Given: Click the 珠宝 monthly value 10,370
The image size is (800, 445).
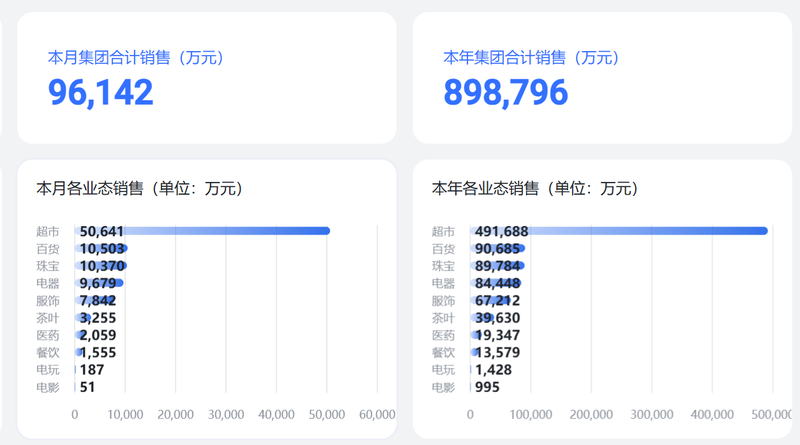Looking at the screenshot, I should pyautogui.click(x=102, y=266).
